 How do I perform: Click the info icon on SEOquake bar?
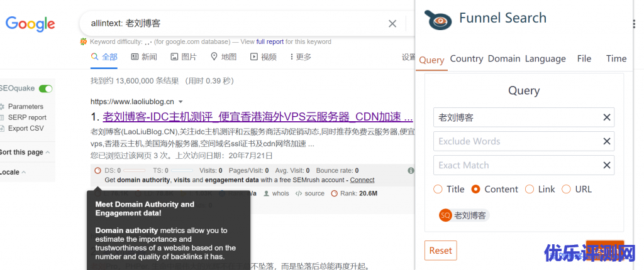click(411, 171)
